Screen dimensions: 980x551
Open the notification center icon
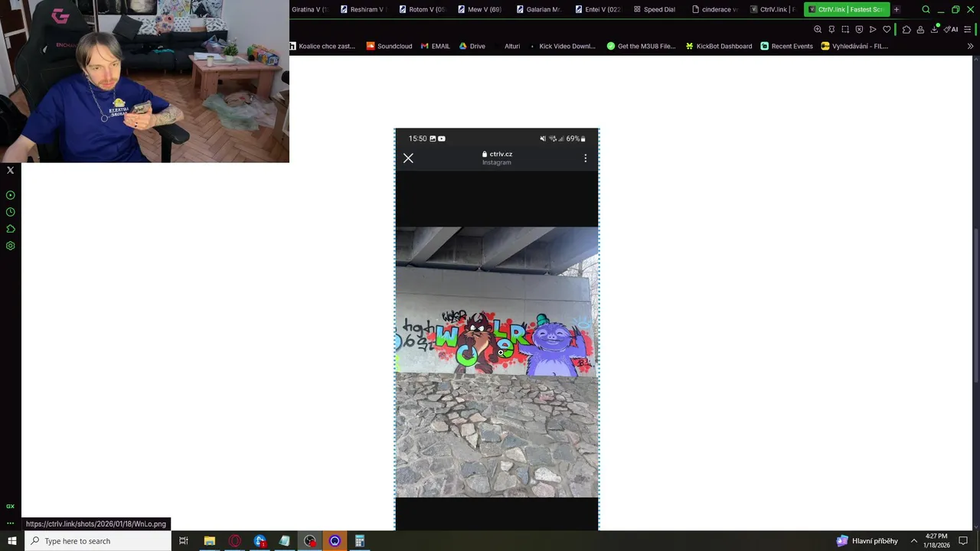[x=963, y=541]
